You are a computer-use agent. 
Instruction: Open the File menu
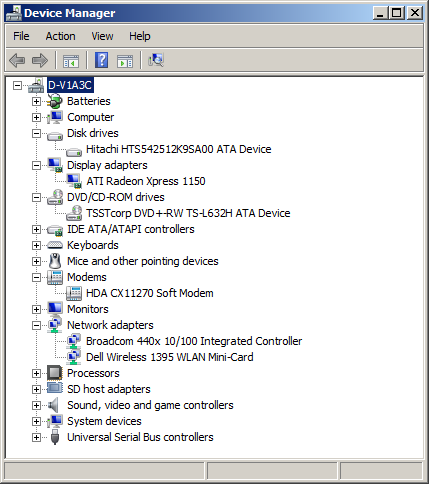pos(21,36)
